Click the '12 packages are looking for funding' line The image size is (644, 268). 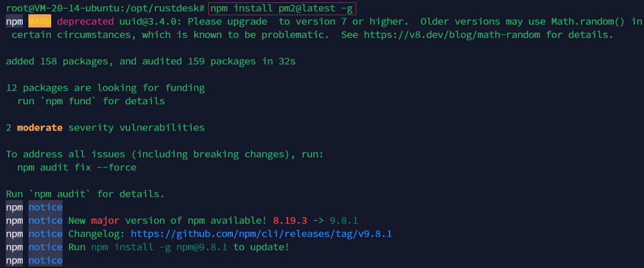pos(105,88)
